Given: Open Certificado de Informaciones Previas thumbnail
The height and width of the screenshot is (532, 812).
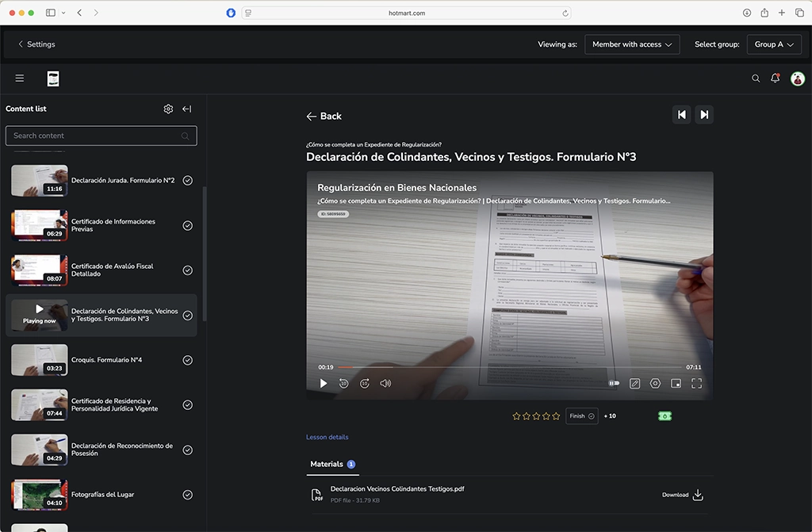Looking at the screenshot, I should (x=40, y=225).
